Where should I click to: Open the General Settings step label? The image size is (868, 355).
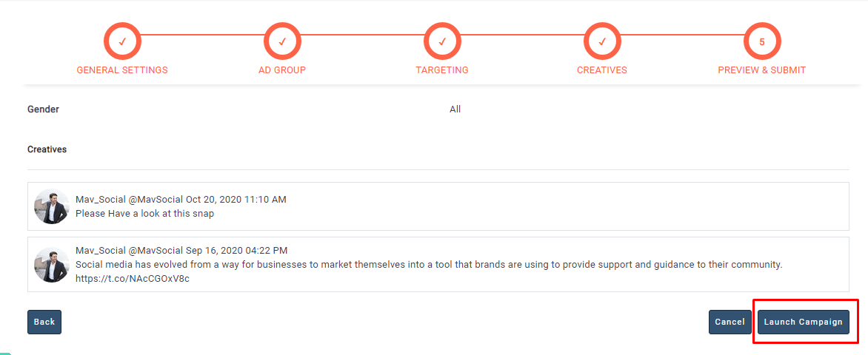point(122,70)
